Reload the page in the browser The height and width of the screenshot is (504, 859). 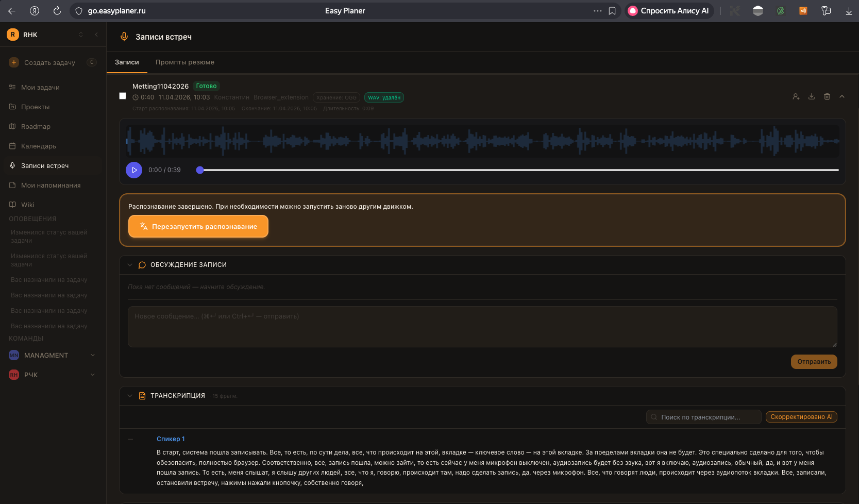tap(57, 11)
